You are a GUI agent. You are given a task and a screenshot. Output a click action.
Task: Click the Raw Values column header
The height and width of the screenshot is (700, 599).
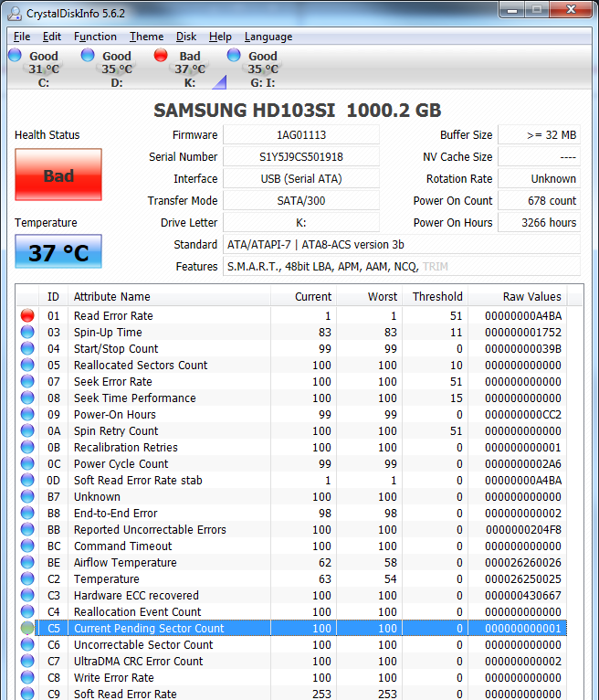518,296
